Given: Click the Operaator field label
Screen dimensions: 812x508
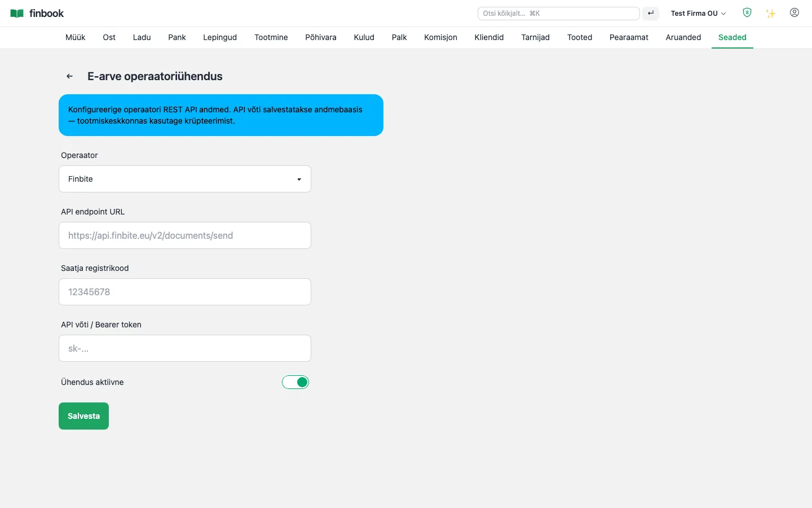Looking at the screenshot, I should pos(80,155).
